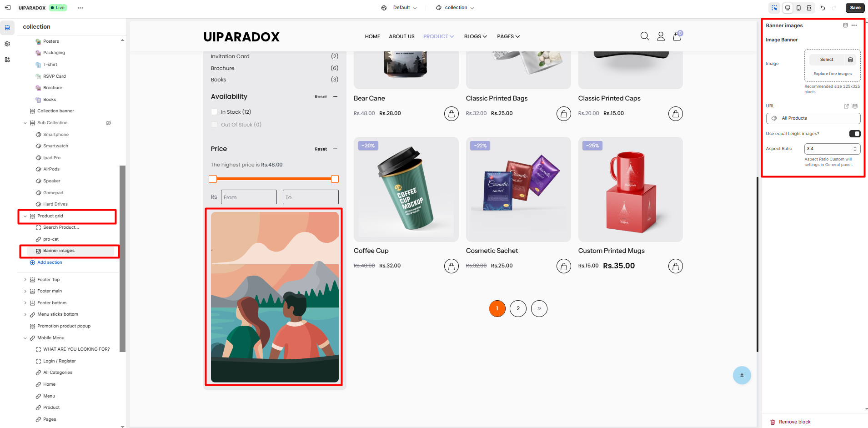Open the PRODUCT menu in storefront navigation
The width and height of the screenshot is (868, 428).
pyautogui.click(x=438, y=36)
